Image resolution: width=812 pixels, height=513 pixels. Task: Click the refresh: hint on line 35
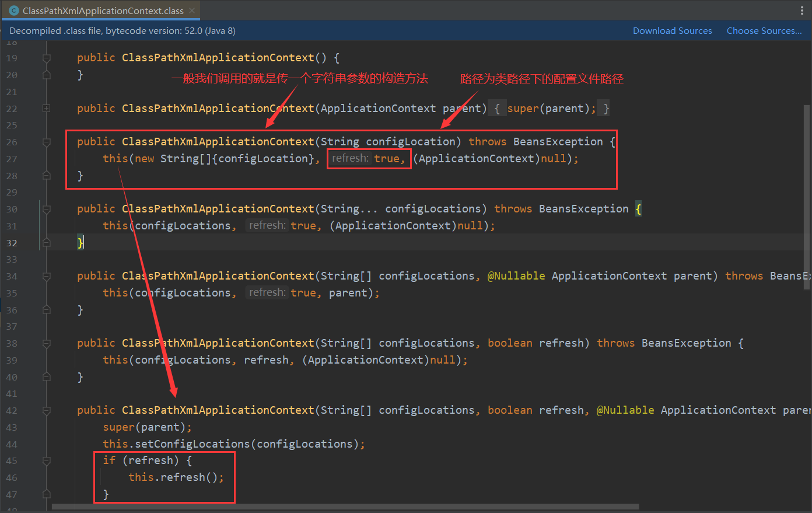click(x=267, y=292)
